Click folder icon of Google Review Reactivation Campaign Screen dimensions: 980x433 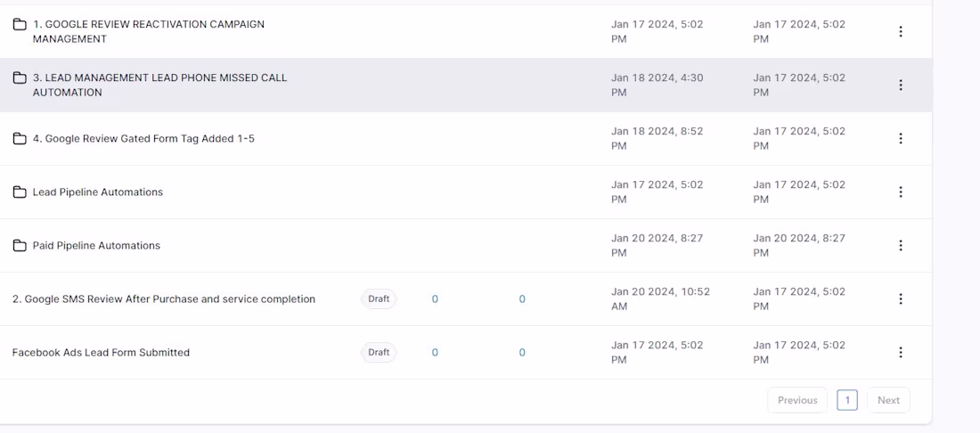[x=20, y=24]
